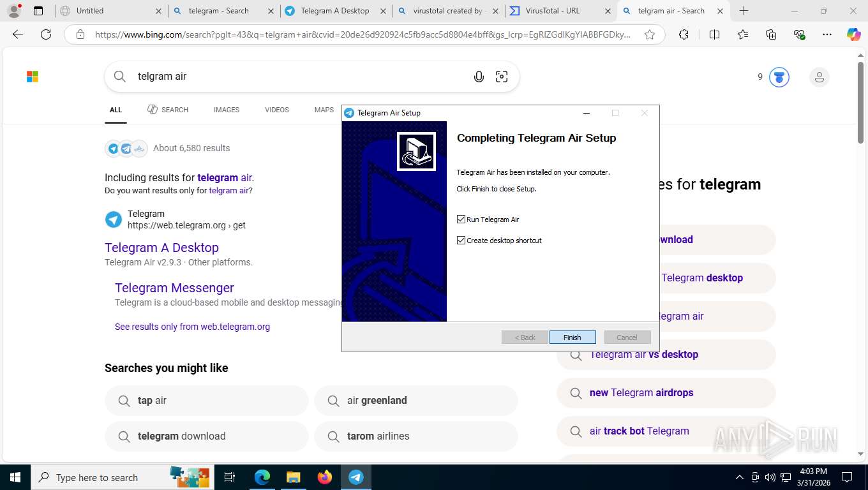Add this page to favorites star
The width and height of the screenshot is (868, 490).
(650, 34)
